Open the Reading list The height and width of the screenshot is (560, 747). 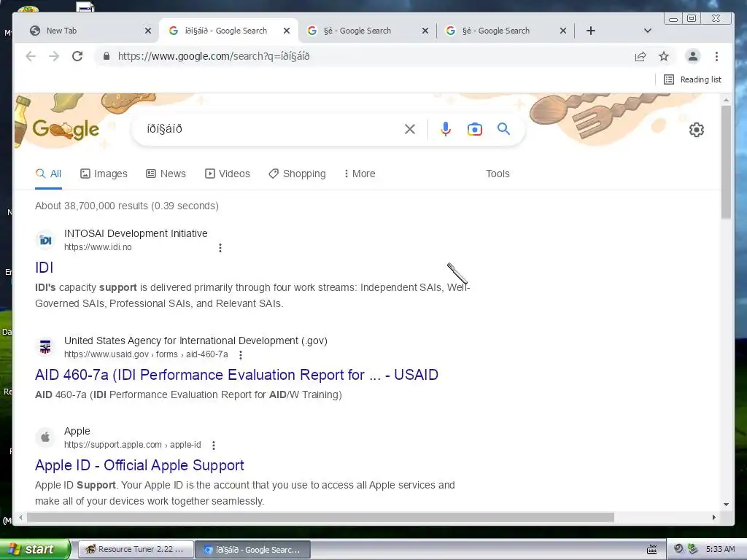click(692, 79)
